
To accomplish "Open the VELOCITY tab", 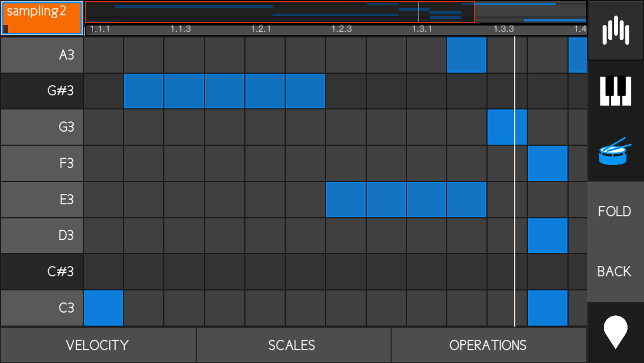I will 98,345.
